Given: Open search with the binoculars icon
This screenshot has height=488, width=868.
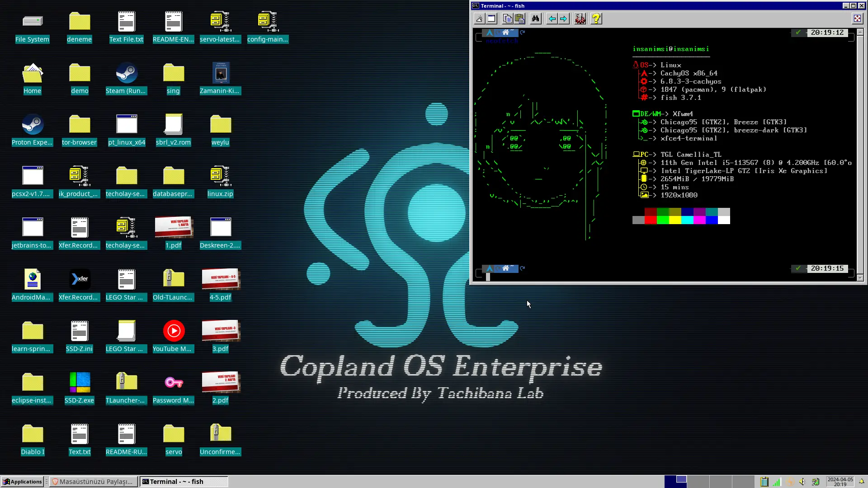Looking at the screenshot, I should (x=536, y=19).
